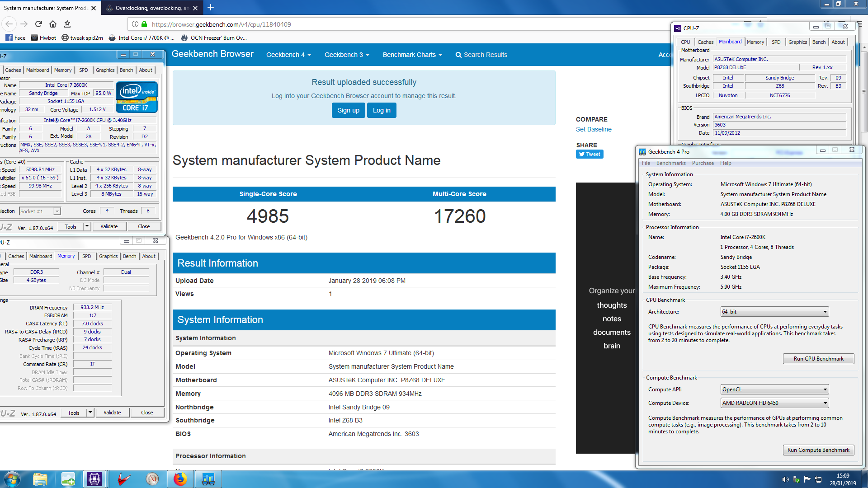Close the Overclocking browser tab

click(x=195, y=8)
